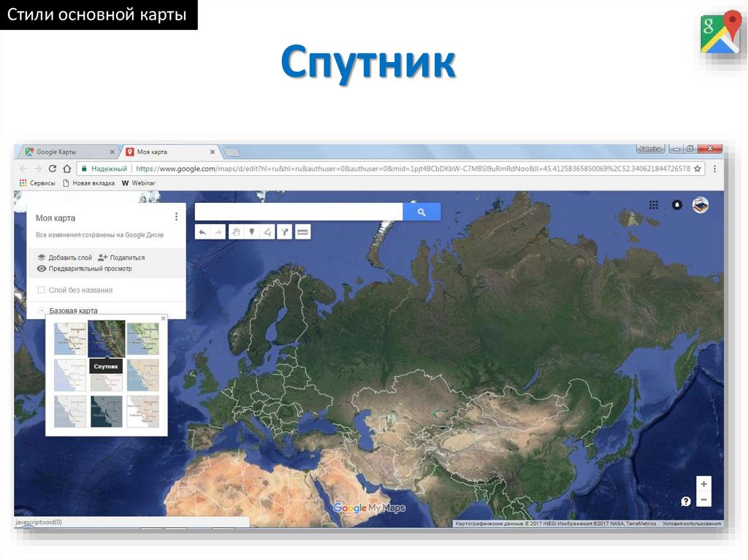Open a new browser tab
This screenshot has width=748, height=560.
point(232,152)
